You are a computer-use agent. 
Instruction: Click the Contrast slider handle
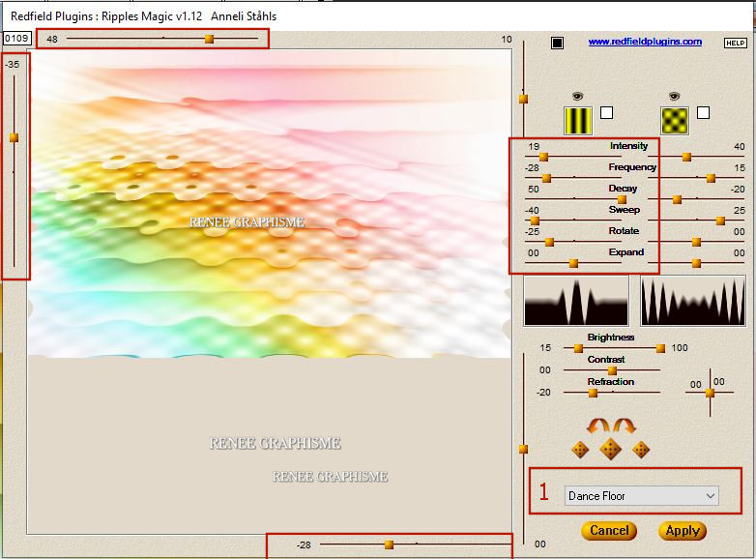612,370
